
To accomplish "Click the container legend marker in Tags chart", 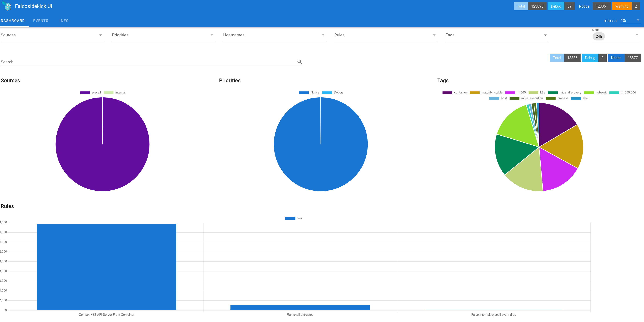I will 447,92.
